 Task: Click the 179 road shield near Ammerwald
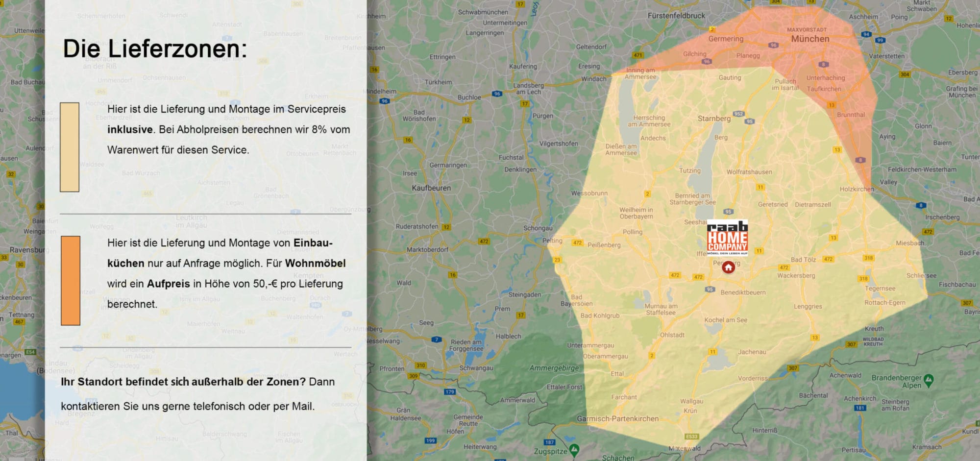450,391
